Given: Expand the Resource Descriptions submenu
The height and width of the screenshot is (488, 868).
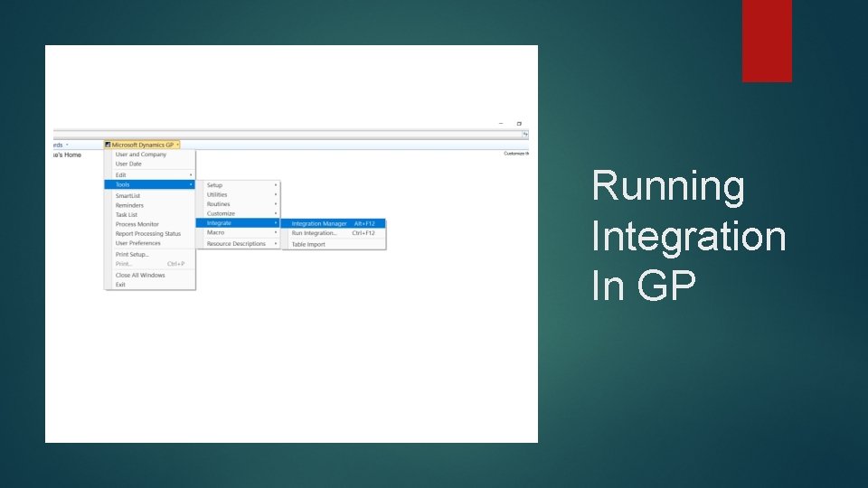Looking at the screenshot, I should (238, 243).
